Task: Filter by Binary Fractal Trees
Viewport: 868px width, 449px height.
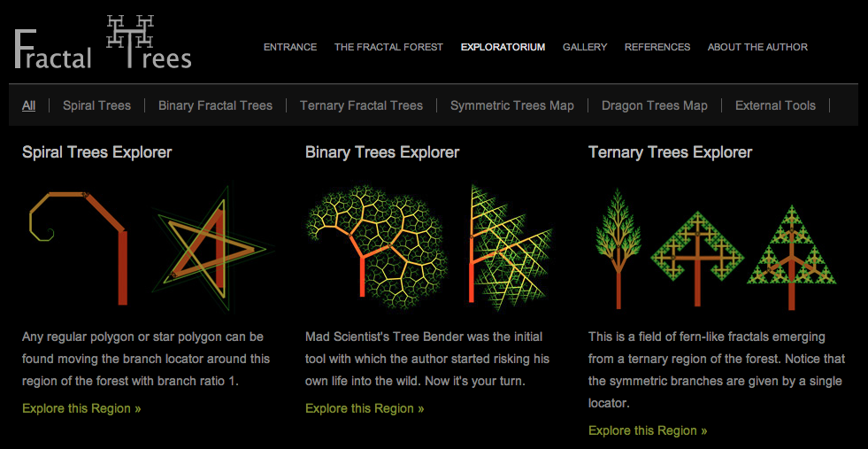Action: [x=215, y=105]
